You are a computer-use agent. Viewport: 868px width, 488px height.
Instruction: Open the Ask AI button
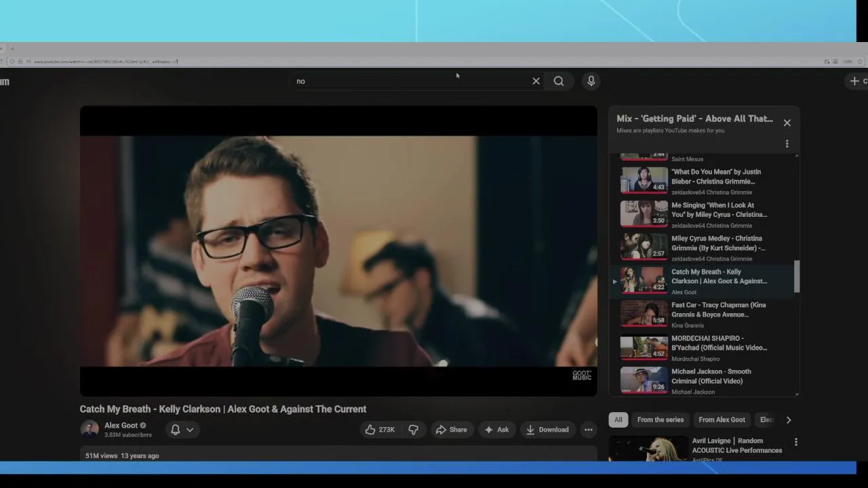point(496,430)
